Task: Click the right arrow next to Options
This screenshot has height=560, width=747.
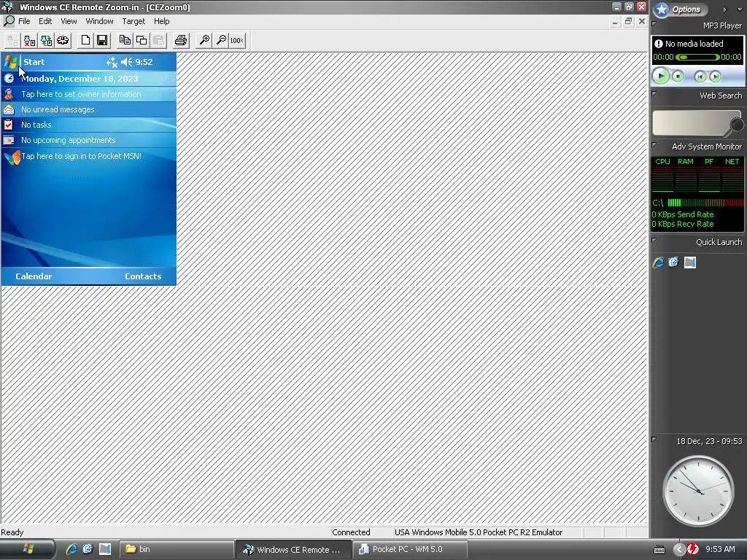Action: pos(724,9)
